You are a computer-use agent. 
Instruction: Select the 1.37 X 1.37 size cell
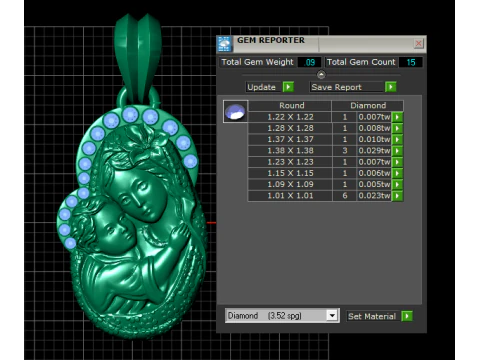pos(290,139)
